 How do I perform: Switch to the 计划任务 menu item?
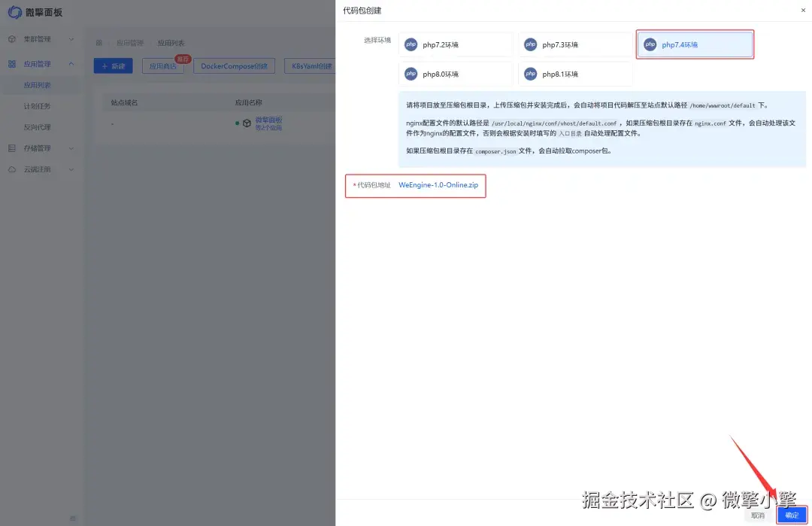click(x=37, y=105)
